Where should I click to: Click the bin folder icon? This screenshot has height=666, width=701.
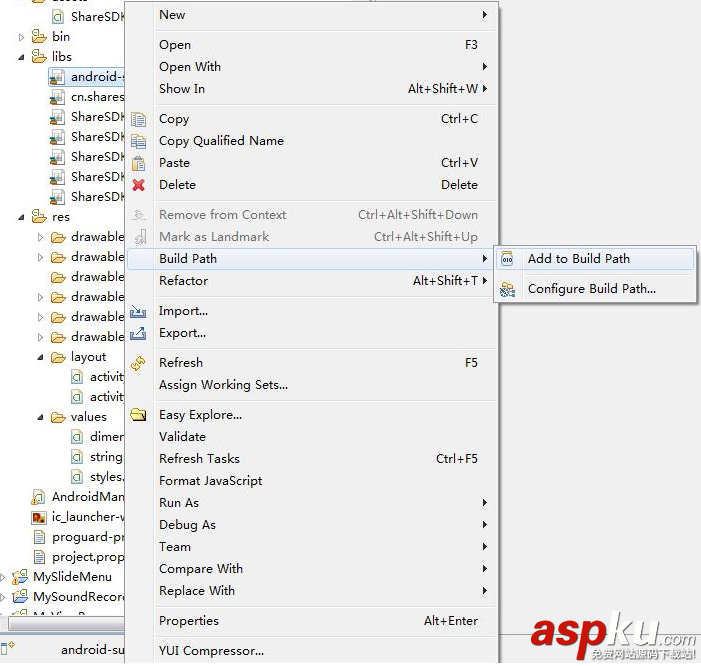[x=39, y=37]
